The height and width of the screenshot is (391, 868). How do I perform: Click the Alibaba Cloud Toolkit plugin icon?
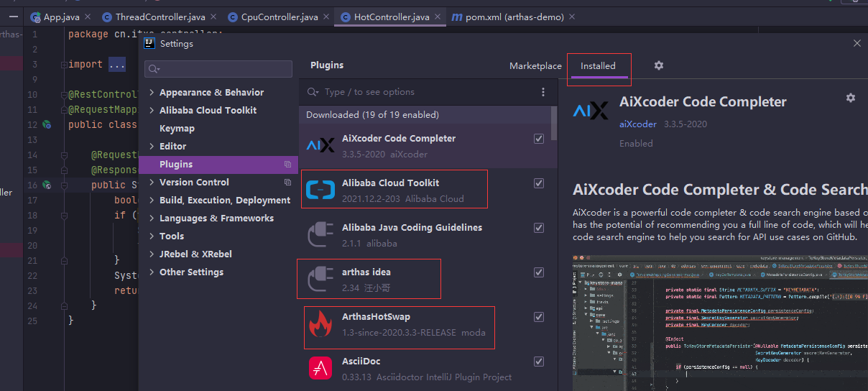320,190
